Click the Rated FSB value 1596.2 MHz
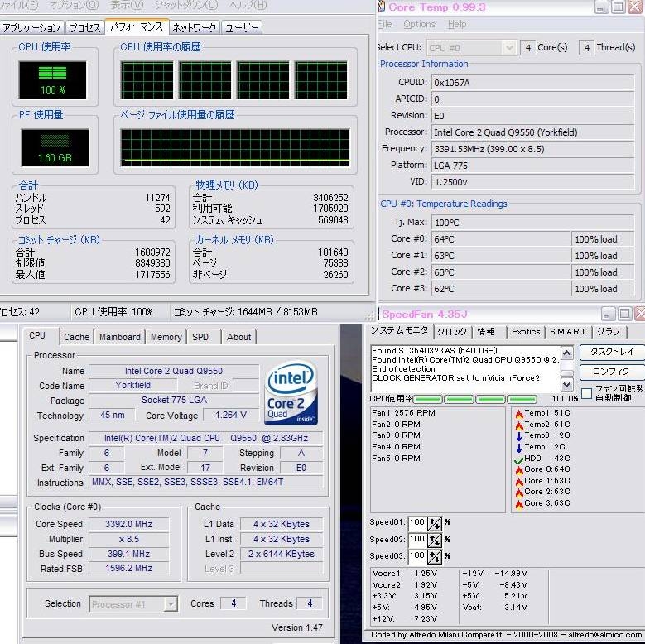This screenshot has height=644, width=645. point(129,570)
